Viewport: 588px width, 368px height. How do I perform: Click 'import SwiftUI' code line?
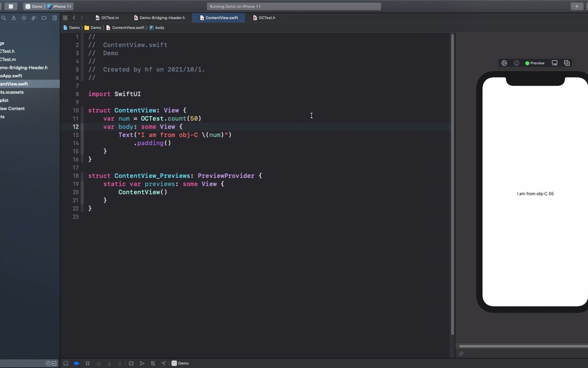[115, 94]
